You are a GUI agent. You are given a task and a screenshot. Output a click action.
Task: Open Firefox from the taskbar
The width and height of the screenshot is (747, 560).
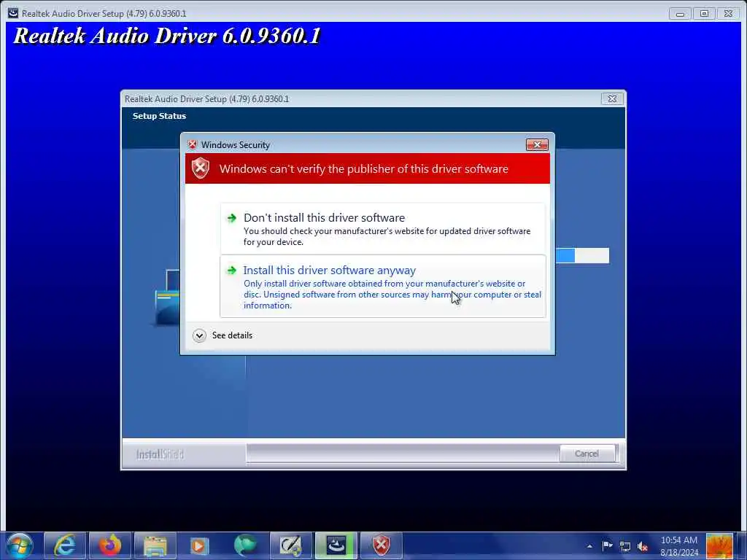tap(110, 545)
